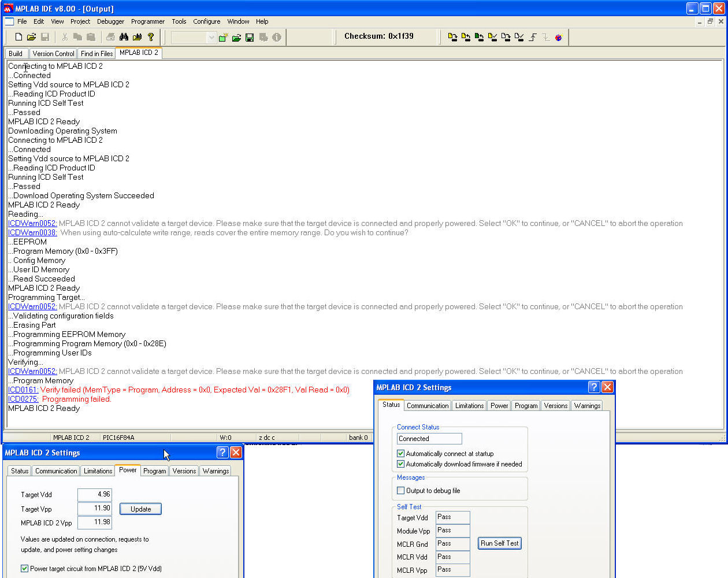Click the Target Vpp value field
This screenshot has width=728, height=578.
coord(94,509)
